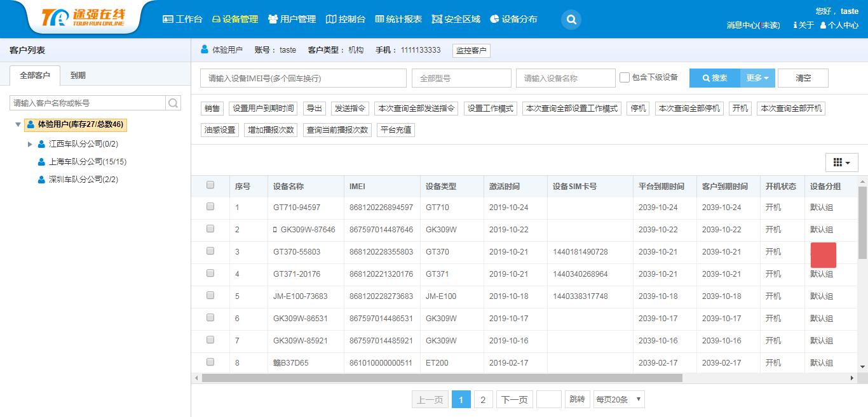This screenshot has width=868, height=417.
Task: Click the round search icon in the top bar
Action: pos(571,20)
